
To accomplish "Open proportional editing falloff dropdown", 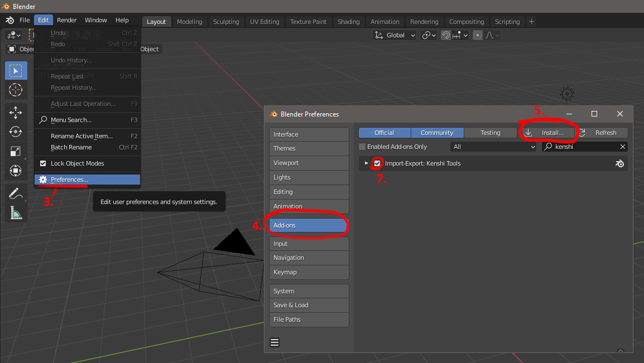I will [492, 35].
